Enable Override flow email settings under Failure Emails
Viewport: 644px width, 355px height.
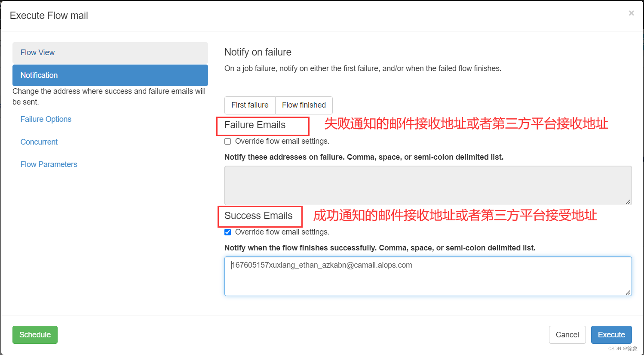[228, 142]
